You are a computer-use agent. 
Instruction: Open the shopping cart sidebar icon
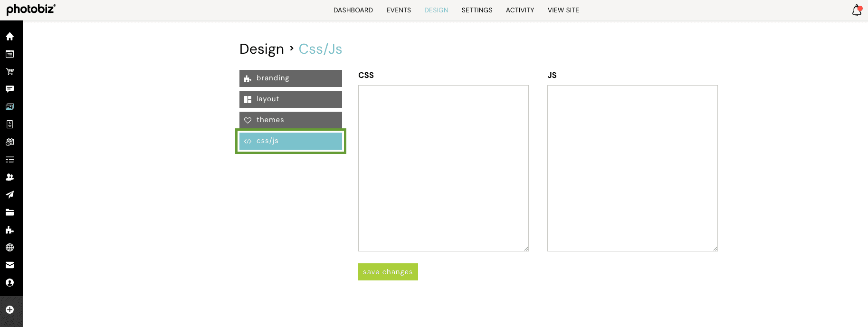pos(10,72)
